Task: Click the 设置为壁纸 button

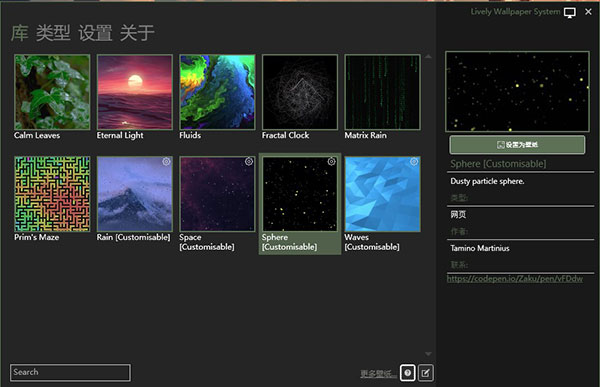Action: point(517,145)
